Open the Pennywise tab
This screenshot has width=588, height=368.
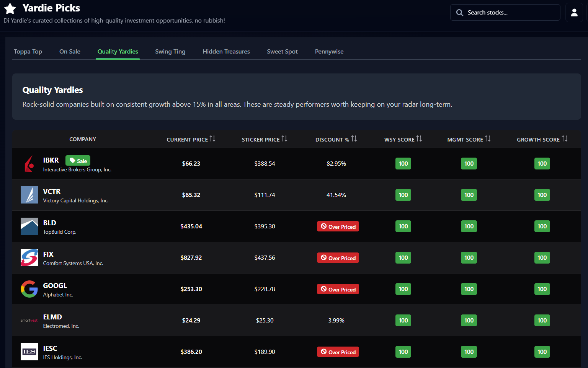click(x=329, y=52)
